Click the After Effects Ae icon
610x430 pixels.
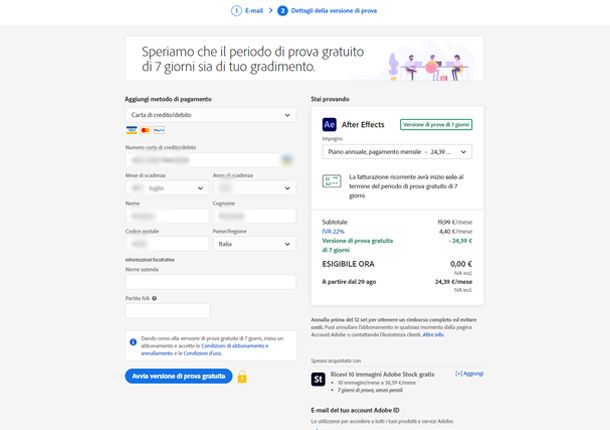[x=329, y=125]
